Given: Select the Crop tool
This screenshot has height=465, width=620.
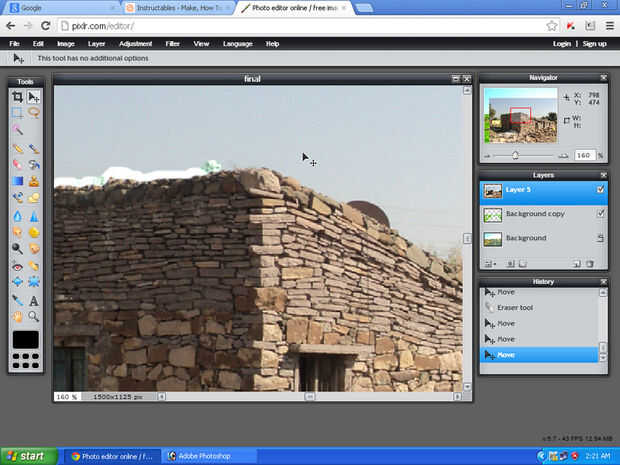Looking at the screenshot, I should (17, 97).
